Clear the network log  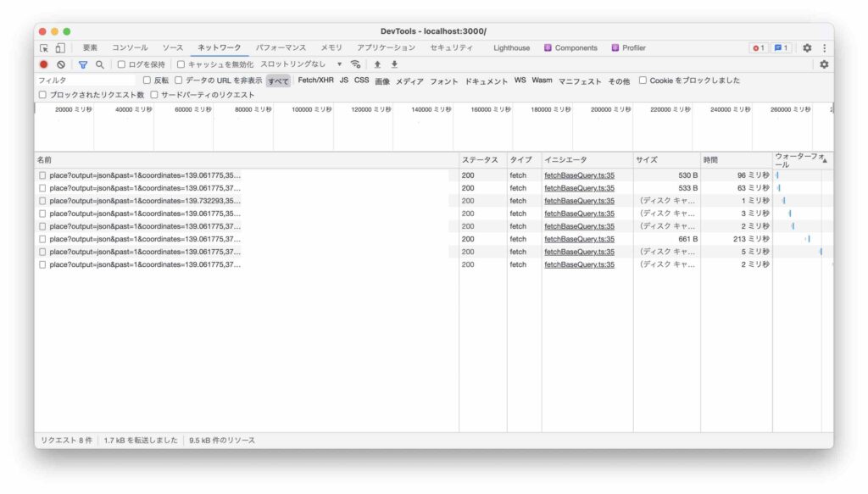tap(61, 64)
